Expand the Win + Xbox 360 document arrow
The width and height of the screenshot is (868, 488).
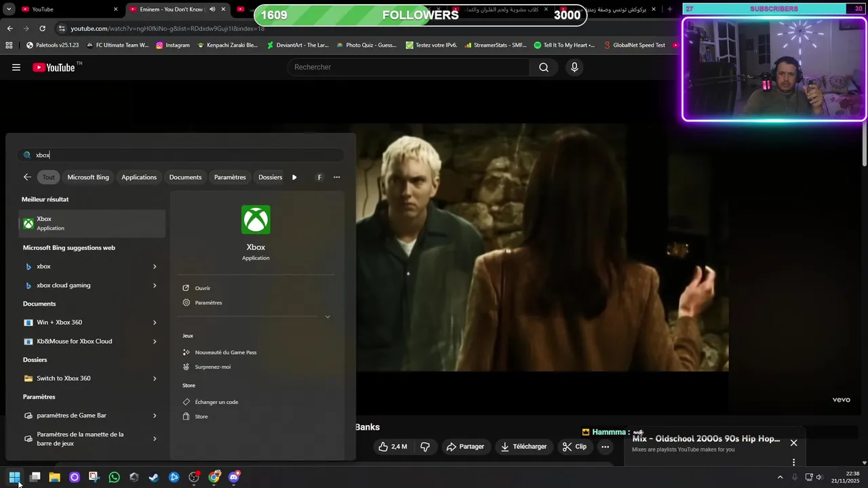[155, 323]
